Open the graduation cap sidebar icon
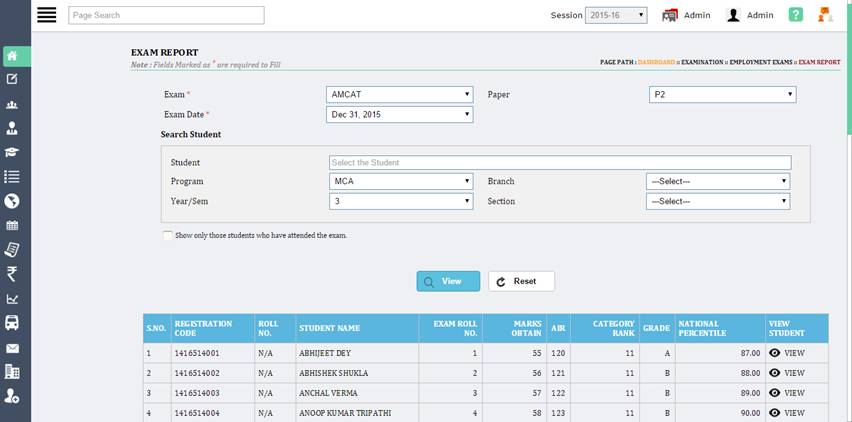This screenshot has width=852, height=422. click(12, 152)
